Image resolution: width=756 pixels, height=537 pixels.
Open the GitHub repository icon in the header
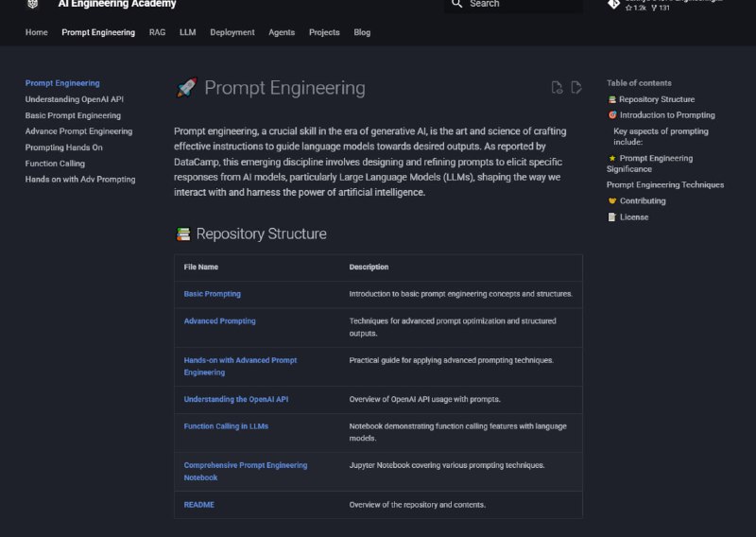[x=613, y=5]
